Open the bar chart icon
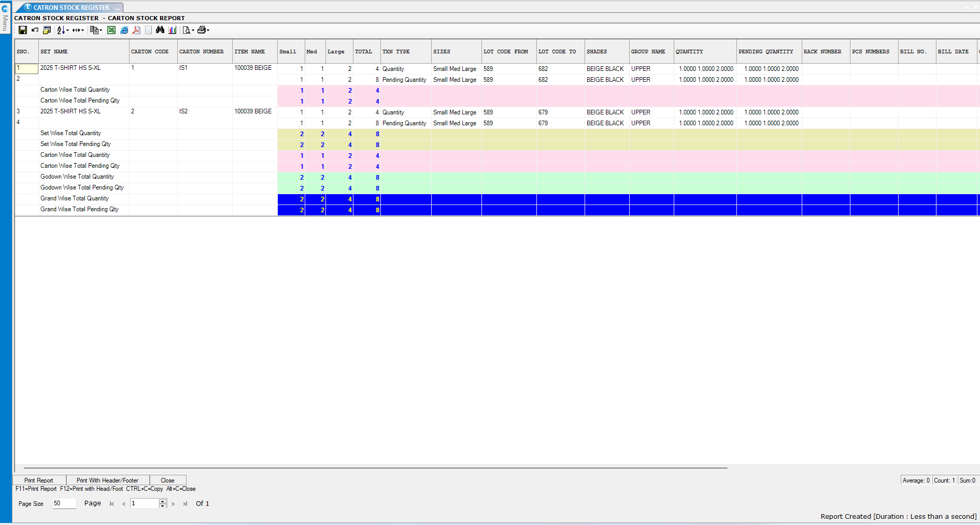 click(x=173, y=30)
